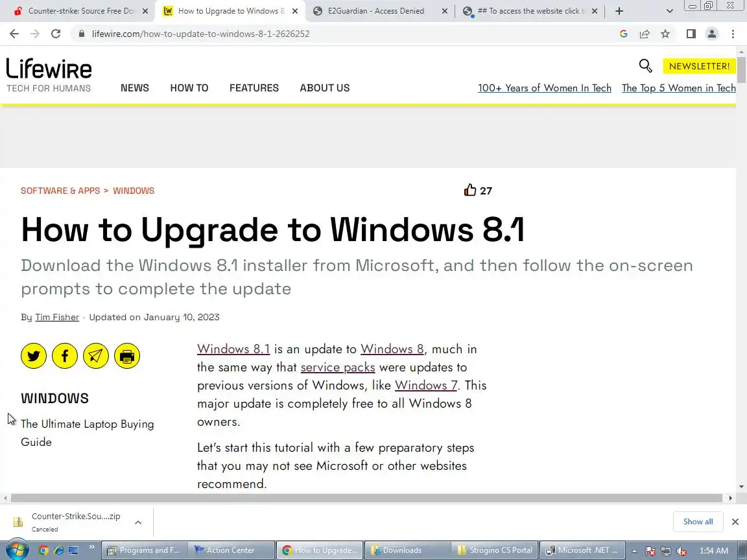
Task: Close the Counter-strike Source tab
Action: click(x=145, y=11)
